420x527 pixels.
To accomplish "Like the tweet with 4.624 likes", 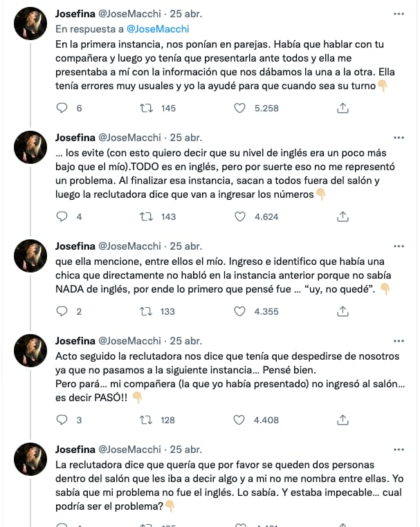I will click(x=241, y=216).
